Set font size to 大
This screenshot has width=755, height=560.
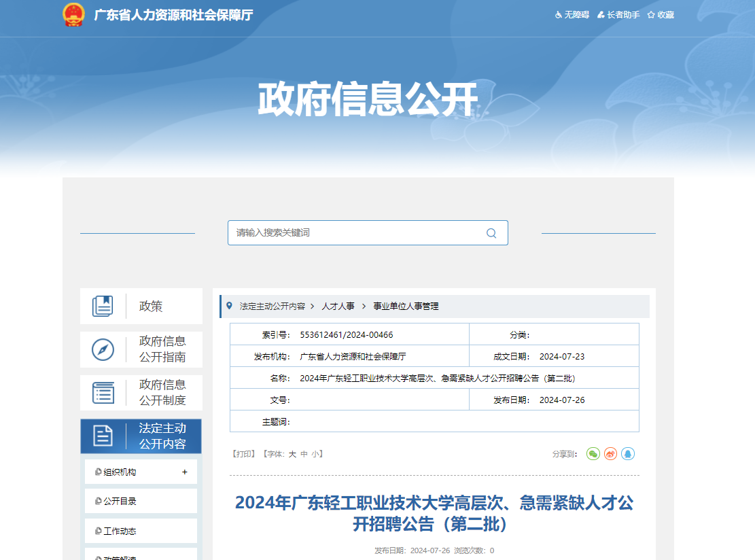292,454
